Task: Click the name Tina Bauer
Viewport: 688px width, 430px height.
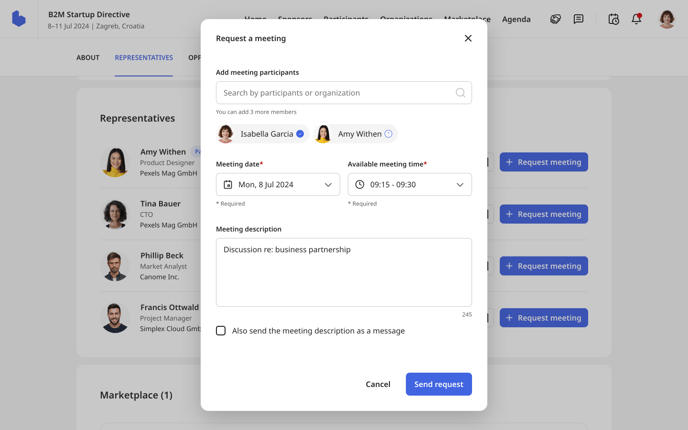Action: pos(160,204)
